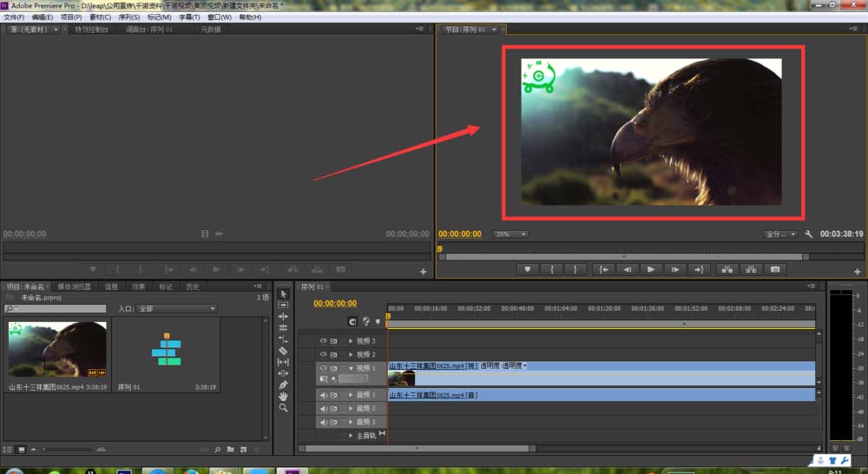This screenshot has width=868, height=474.
Task: Click Add Marker in Program monitor
Action: [x=528, y=270]
